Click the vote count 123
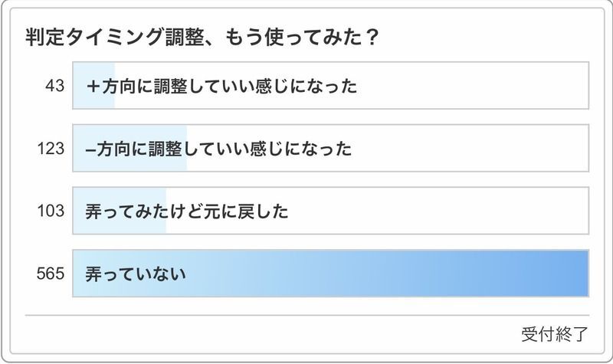This screenshot has width=613, height=364. [x=51, y=149]
